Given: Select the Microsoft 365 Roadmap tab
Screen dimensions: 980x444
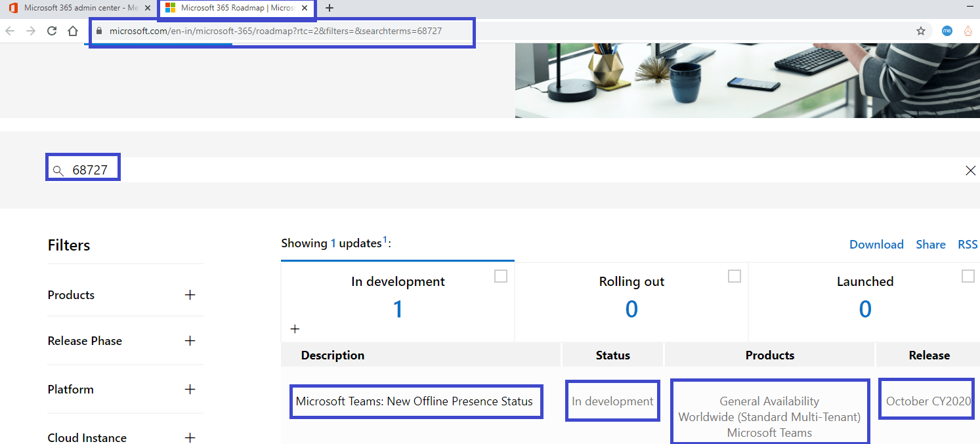Looking at the screenshot, I should 236,9.
